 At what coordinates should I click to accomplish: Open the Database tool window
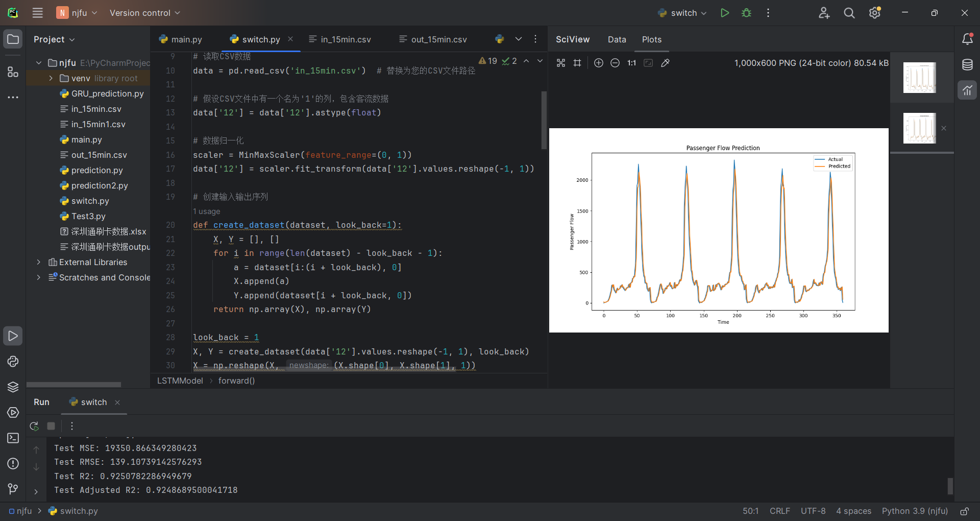[967, 65]
